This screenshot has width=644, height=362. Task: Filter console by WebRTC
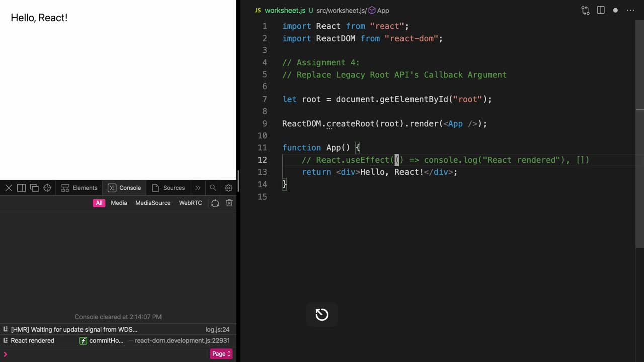(x=191, y=203)
